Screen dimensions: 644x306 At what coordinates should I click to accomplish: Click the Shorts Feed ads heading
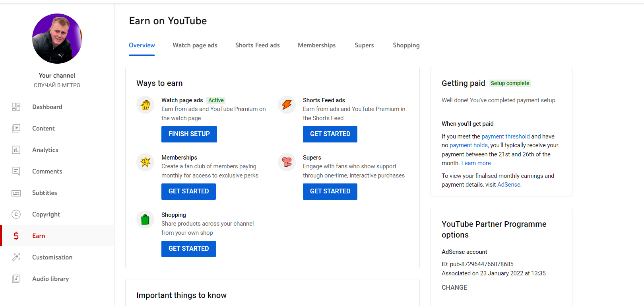pos(324,100)
